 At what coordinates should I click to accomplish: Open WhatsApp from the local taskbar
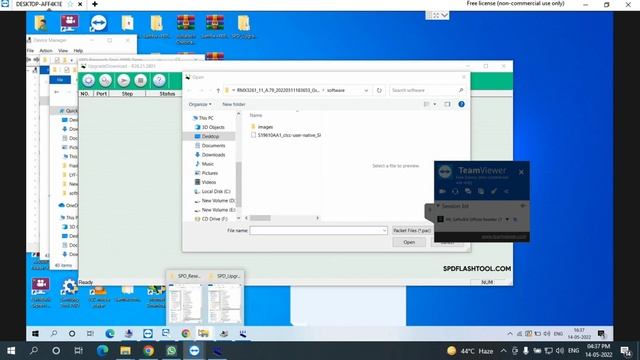171,351
